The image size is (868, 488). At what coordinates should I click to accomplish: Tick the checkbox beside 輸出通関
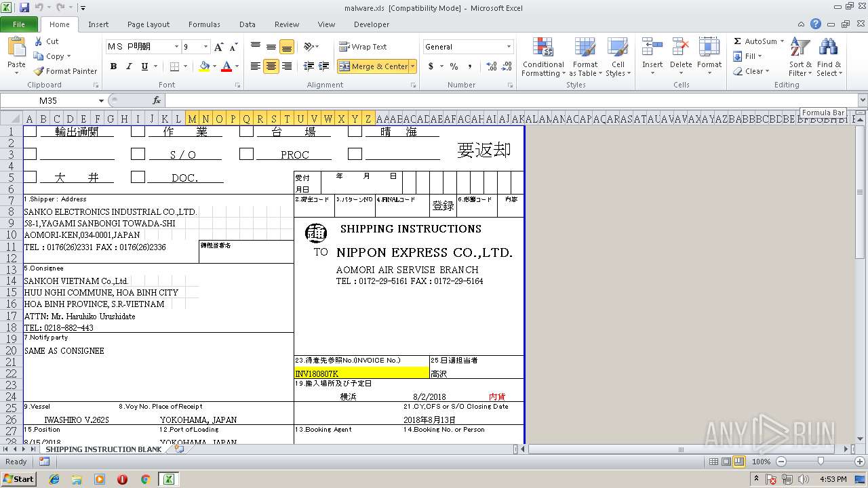[x=30, y=131]
